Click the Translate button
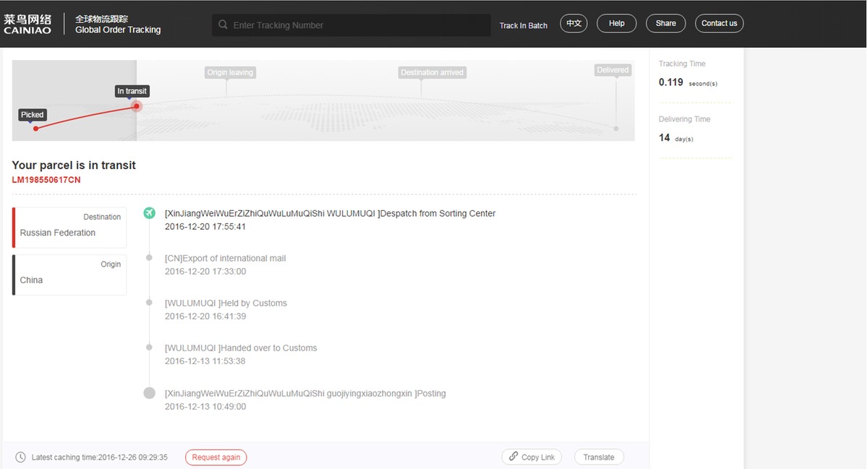 click(x=599, y=457)
